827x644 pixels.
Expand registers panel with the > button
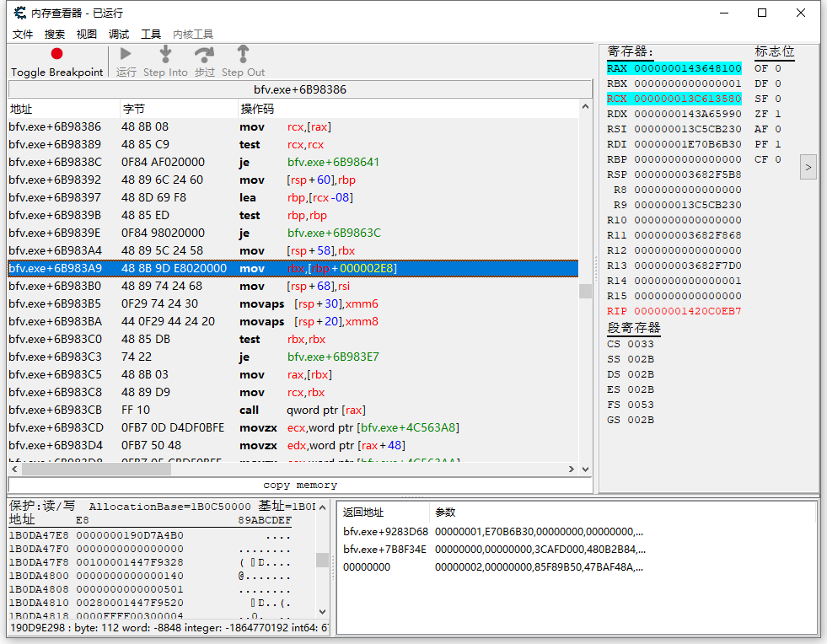pos(808,167)
